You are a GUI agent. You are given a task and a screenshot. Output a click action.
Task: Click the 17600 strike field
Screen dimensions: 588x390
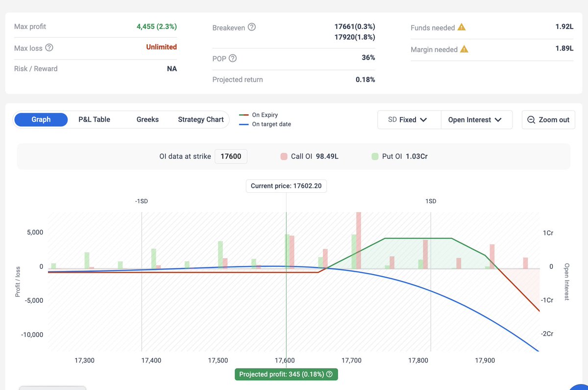[x=231, y=156]
